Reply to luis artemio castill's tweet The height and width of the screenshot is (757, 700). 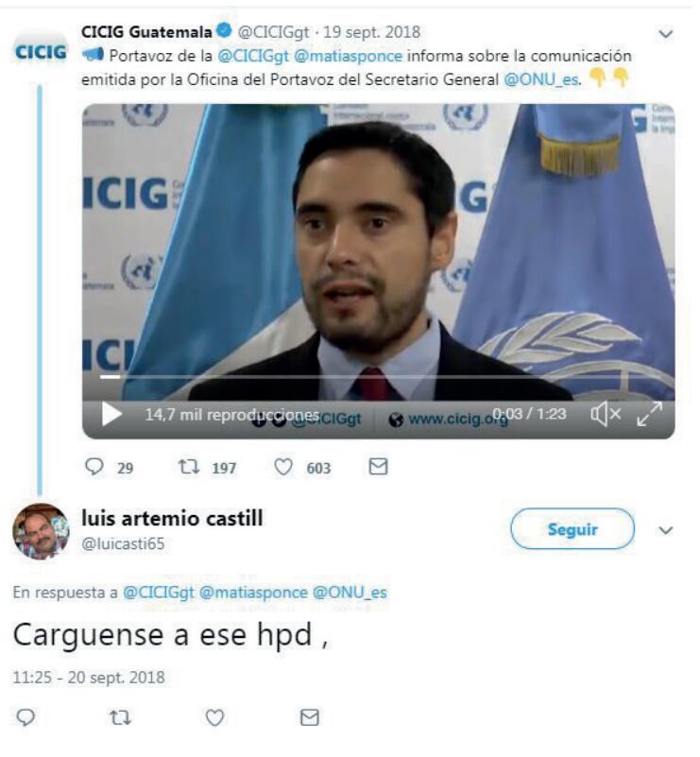26,717
